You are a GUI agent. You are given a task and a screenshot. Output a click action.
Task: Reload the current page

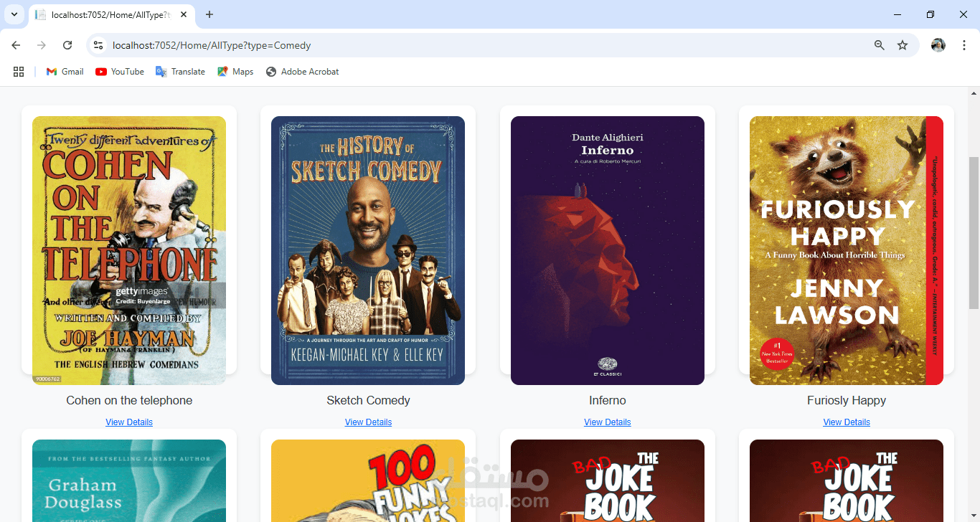coord(67,45)
